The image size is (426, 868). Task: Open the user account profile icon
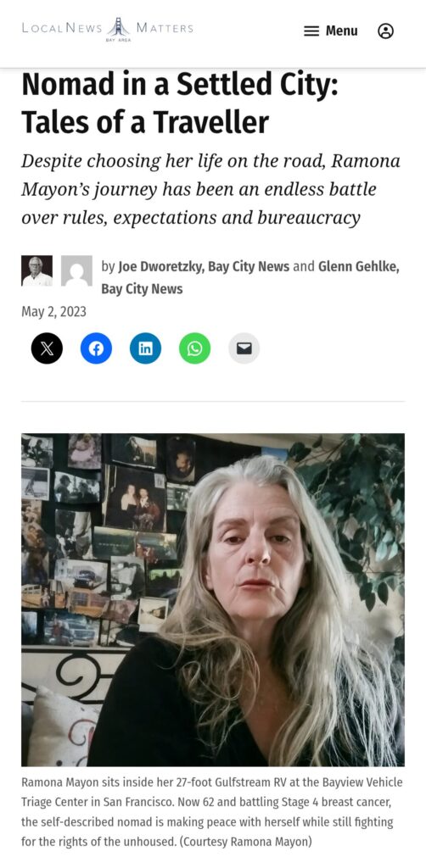point(385,31)
